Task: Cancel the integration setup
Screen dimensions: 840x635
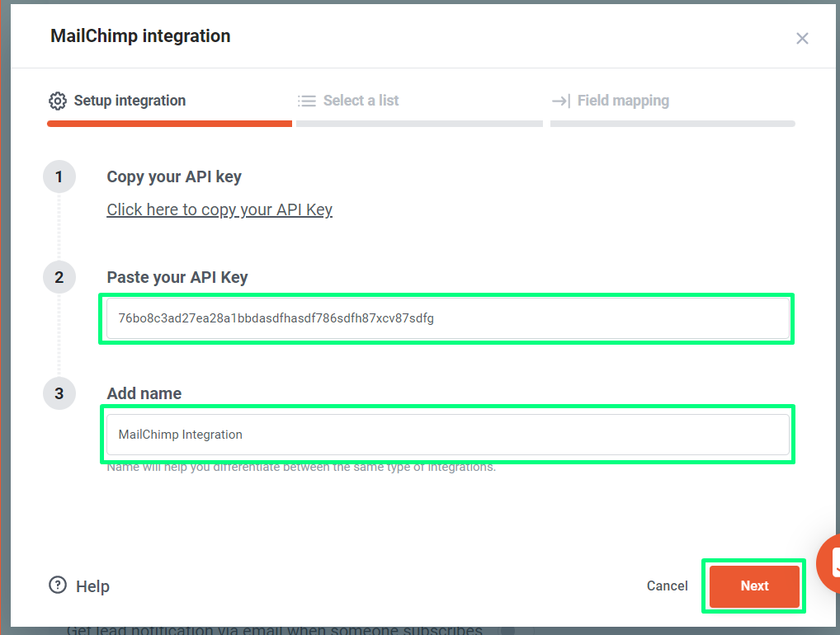Action: pos(667,586)
